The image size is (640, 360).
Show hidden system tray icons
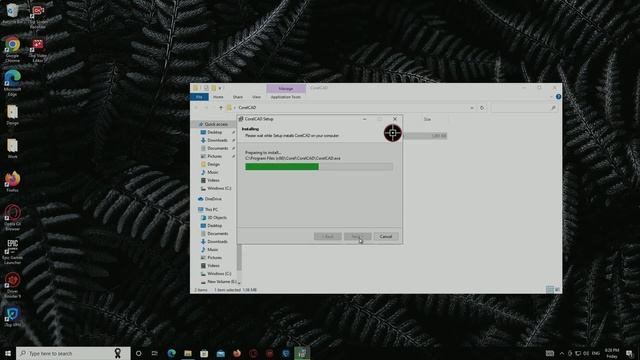(562, 353)
